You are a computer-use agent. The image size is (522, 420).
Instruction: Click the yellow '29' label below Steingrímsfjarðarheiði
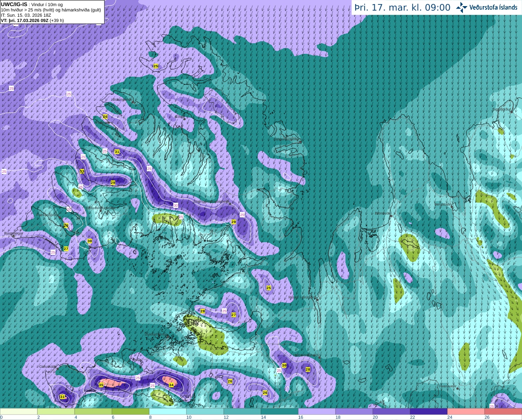tap(234, 222)
